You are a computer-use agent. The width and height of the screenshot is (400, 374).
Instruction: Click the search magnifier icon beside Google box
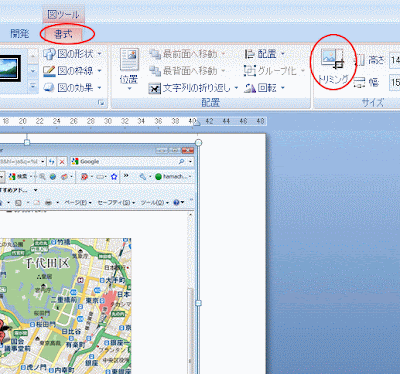[x=182, y=162]
